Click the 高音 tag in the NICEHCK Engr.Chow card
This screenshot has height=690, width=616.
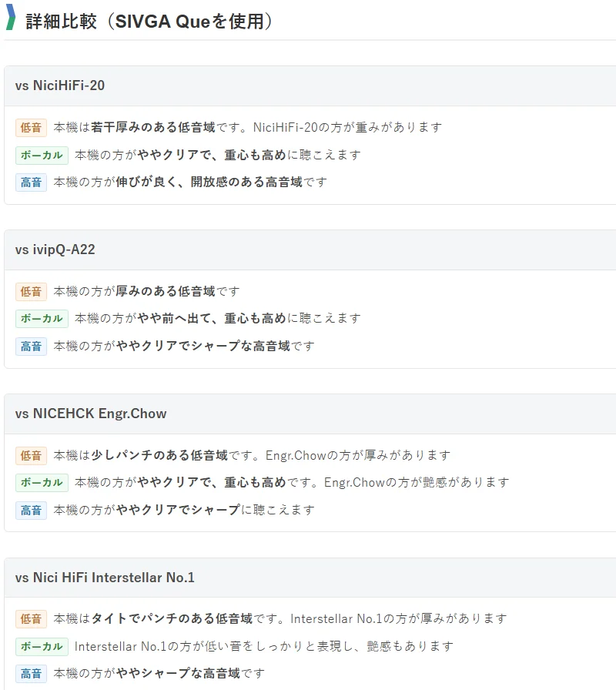point(31,511)
